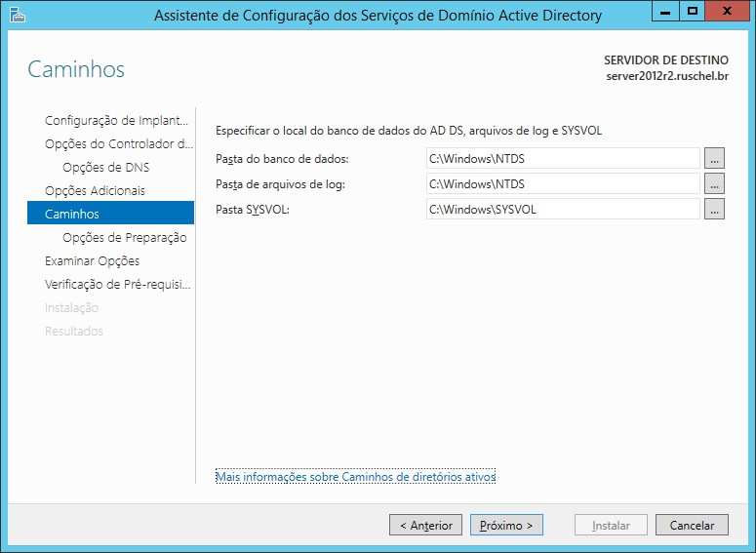Screen dimensions: 756x553
Task: Select the Opções de DNS step
Action: (106, 168)
